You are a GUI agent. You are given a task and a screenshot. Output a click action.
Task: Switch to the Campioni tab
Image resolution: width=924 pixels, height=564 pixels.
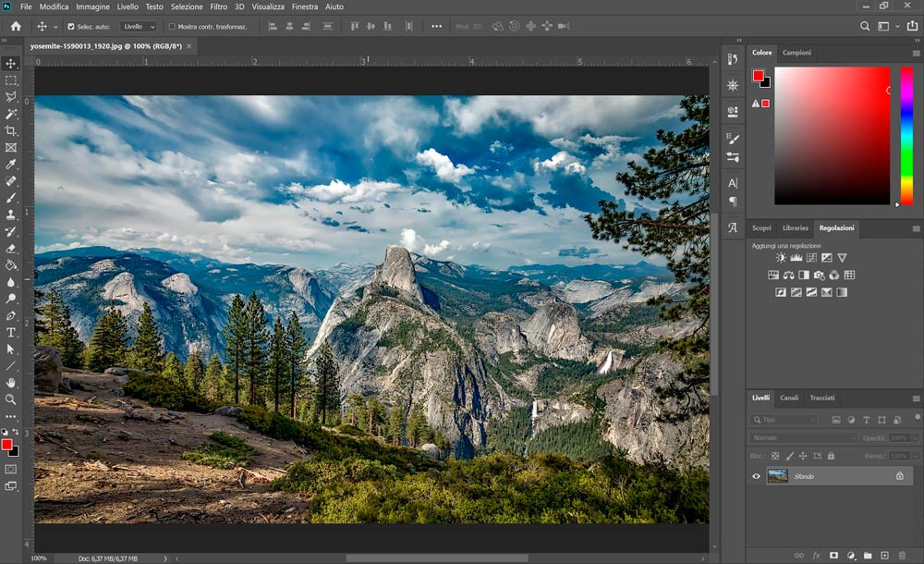796,53
